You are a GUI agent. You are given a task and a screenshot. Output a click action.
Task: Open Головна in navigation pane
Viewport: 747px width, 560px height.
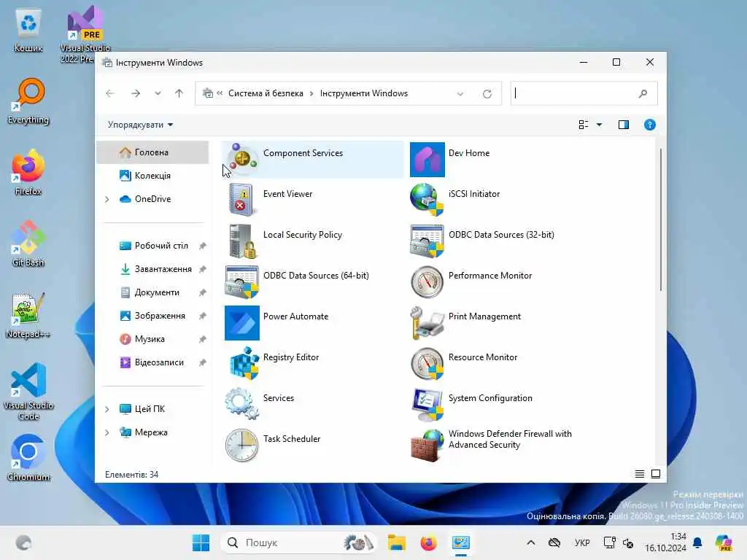coord(152,152)
